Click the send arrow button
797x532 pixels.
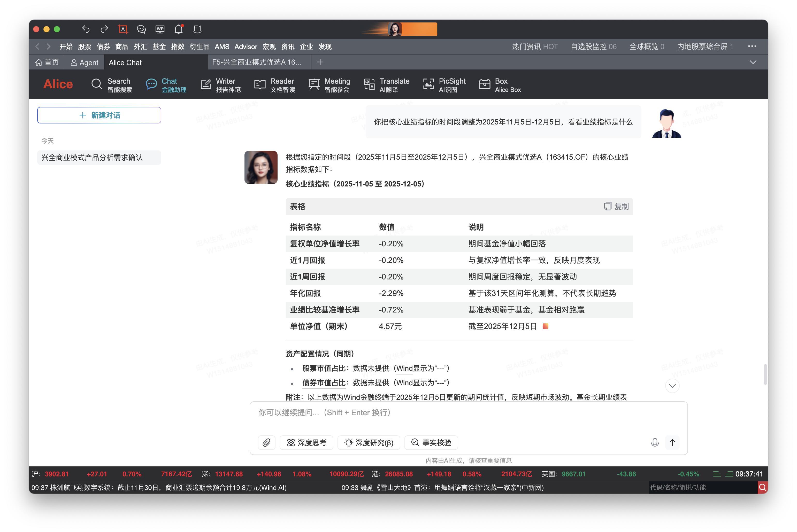coord(672,442)
